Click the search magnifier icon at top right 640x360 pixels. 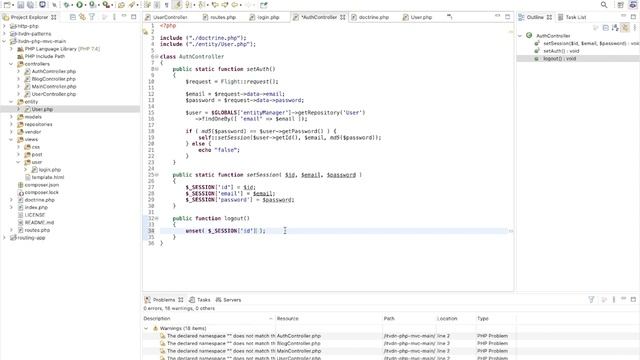pos(604,5)
